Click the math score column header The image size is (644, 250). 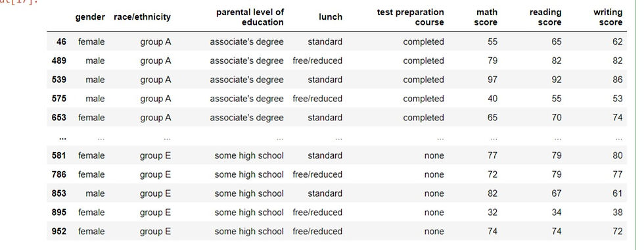(486, 17)
